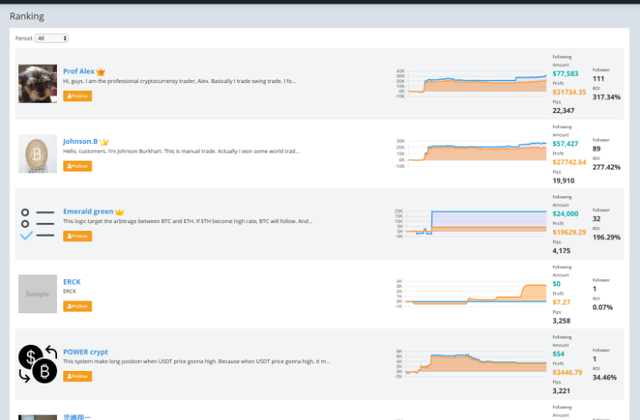Image resolution: width=640 pixels, height=420 pixels.
Task: Click the POWER crypt dollar-bitcoin exchange icon
Action: point(38,364)
